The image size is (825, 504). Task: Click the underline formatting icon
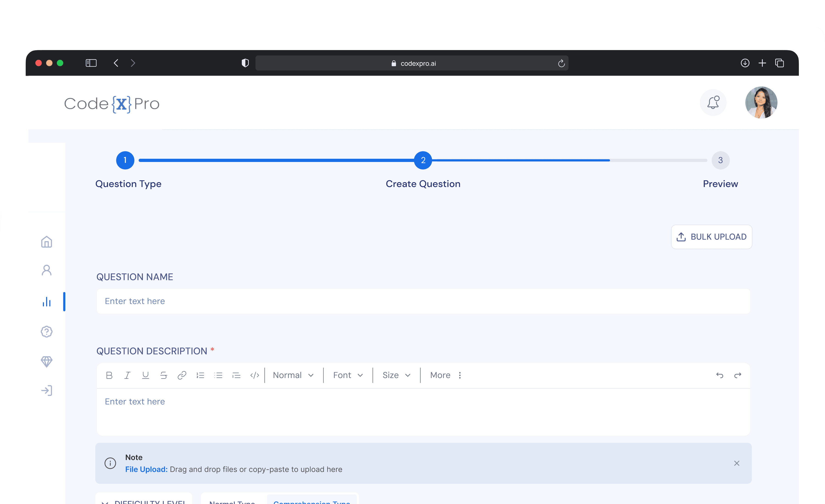tap(145, 375)
